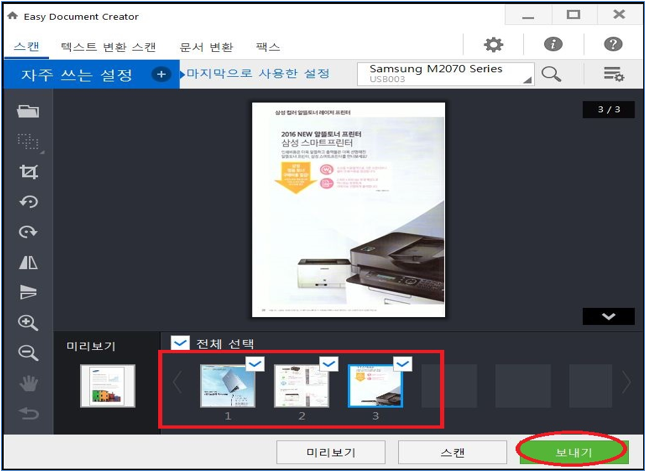Click the left arrow of thumbnail strip
This screenshot has height=471, width=646.
point(178,383)
